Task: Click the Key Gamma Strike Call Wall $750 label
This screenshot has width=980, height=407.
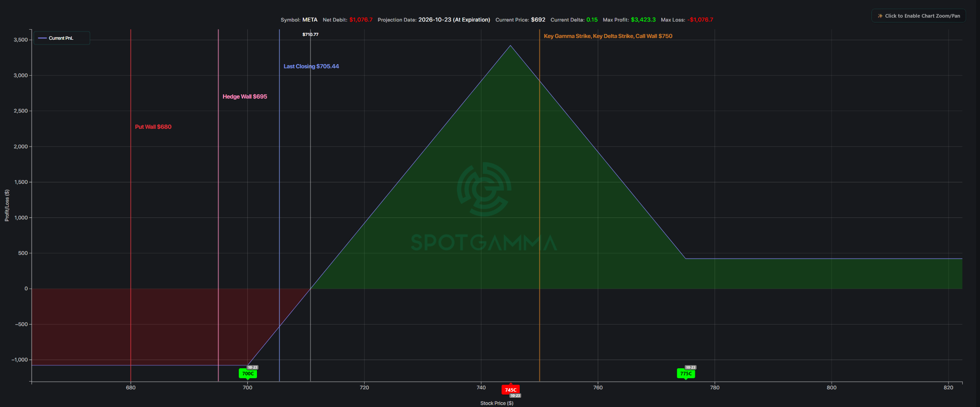Action: pos(608,36)
